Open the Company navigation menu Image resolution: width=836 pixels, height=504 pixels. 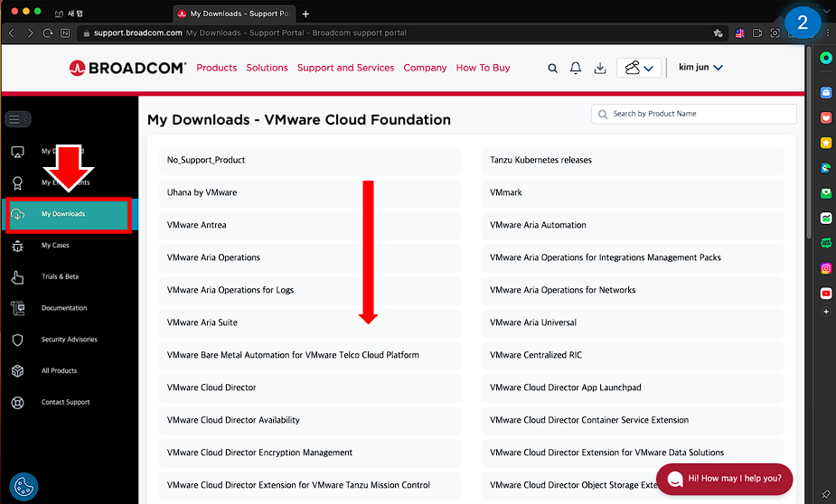coord(425,69)
